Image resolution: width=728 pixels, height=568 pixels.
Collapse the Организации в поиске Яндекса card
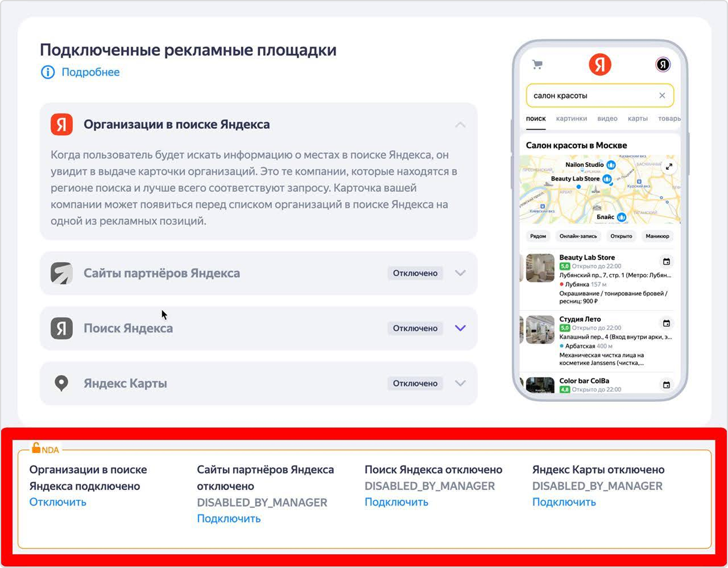pos(460,125)
